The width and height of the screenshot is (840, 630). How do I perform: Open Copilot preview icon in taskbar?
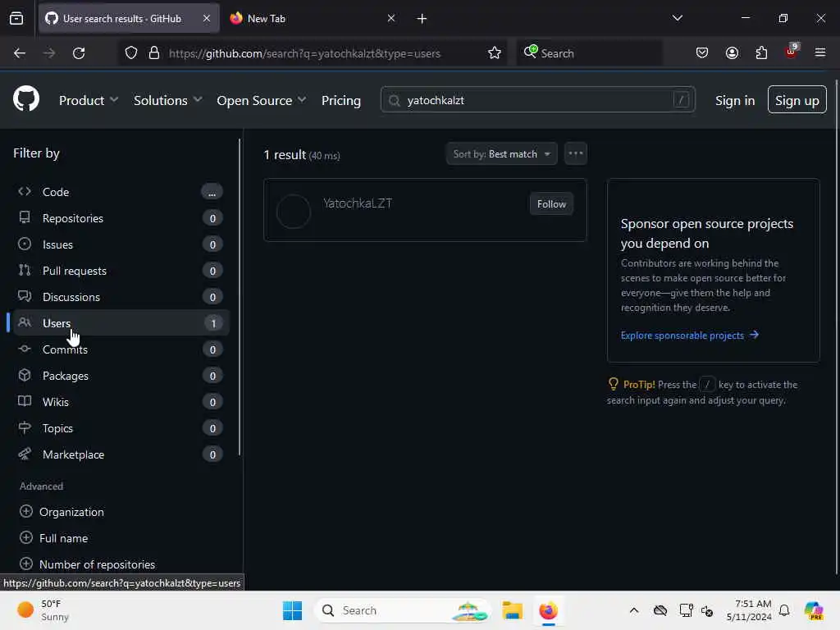pyautogui.click(x=813, y=610)
